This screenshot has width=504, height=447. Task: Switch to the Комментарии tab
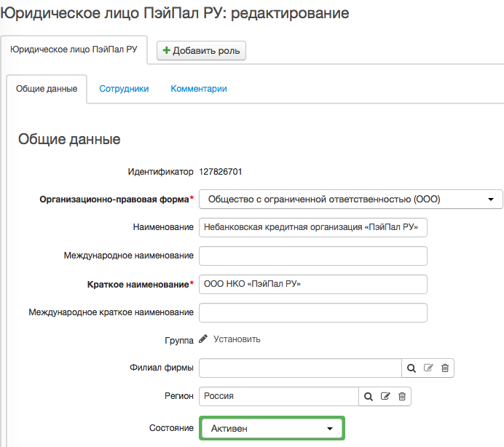(x=199, y=89)
